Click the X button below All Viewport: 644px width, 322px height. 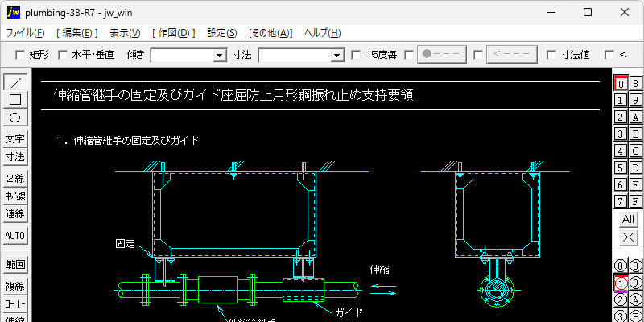coord(629,237)
